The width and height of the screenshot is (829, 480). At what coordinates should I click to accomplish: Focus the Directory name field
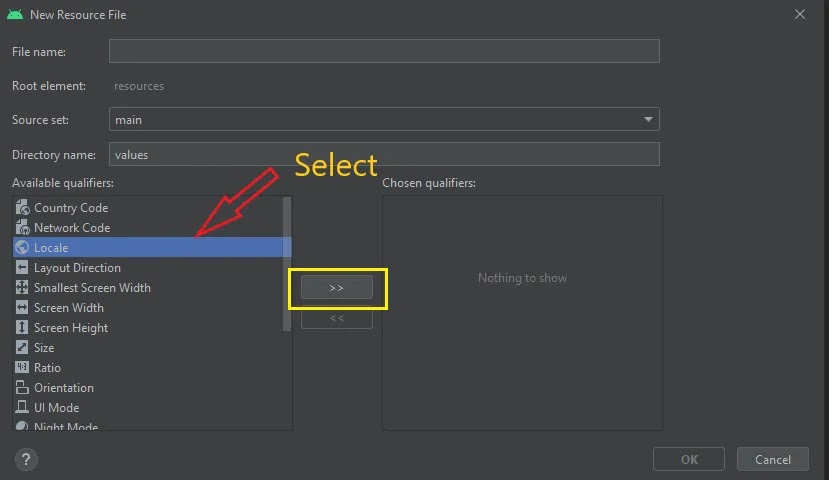pos(384,154)
